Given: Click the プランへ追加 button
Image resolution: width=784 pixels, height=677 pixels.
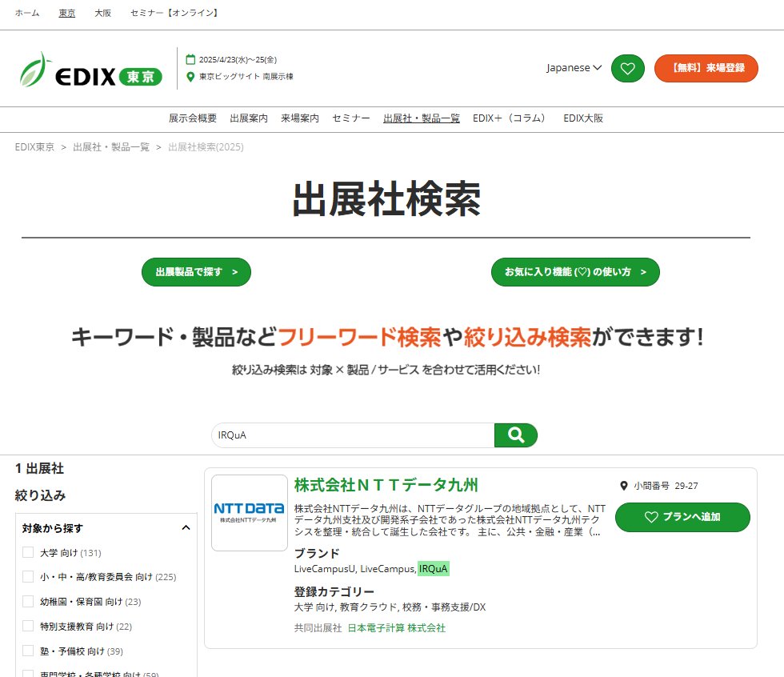Looking at the screenshot, I should [x=682, y=517].
